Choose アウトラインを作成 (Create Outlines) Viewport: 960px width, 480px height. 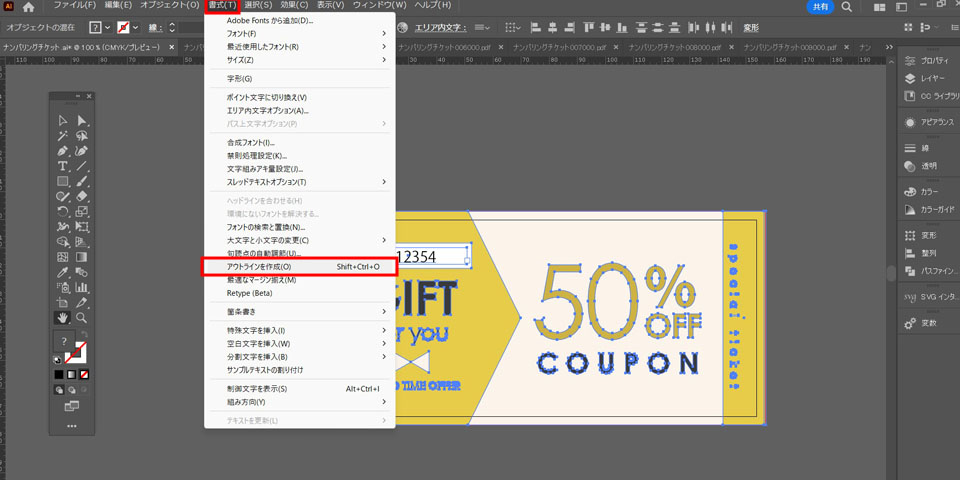[x=259, y=267]
